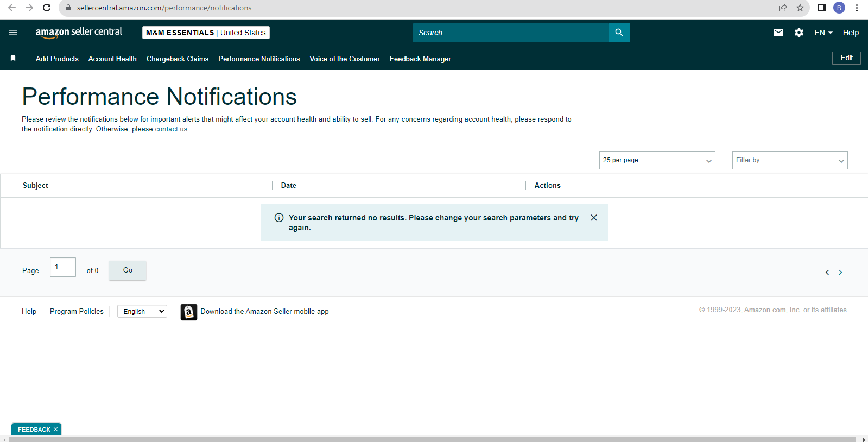Click the share page icon
The height and width of the screenshot is (442, 868).
pos(783,8)
